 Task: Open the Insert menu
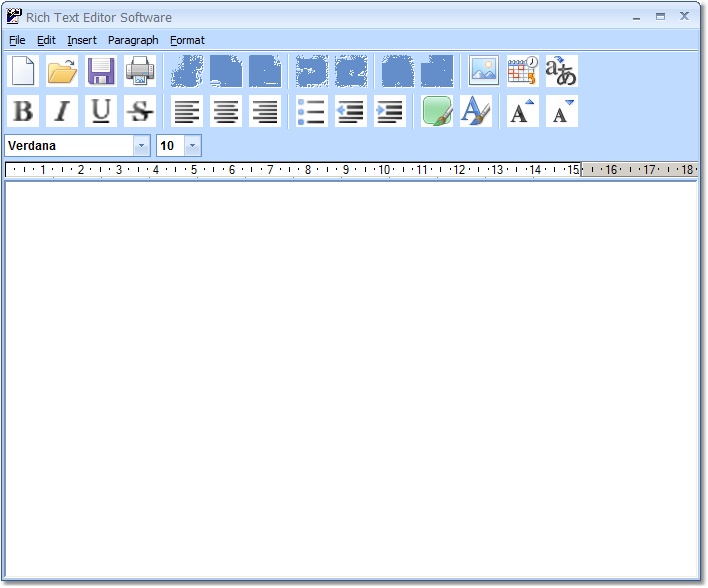point(82,40)
